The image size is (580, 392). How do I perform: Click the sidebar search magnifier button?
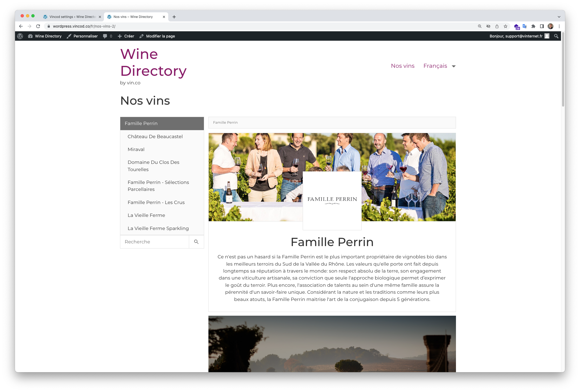click(x=196, y=242)
